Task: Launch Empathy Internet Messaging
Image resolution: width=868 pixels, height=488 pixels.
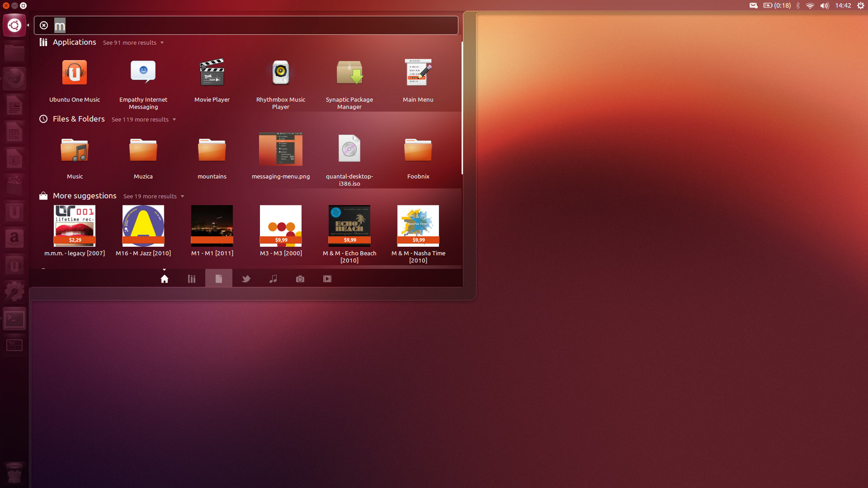Action: pyautogui.click(x=143, y=72)
